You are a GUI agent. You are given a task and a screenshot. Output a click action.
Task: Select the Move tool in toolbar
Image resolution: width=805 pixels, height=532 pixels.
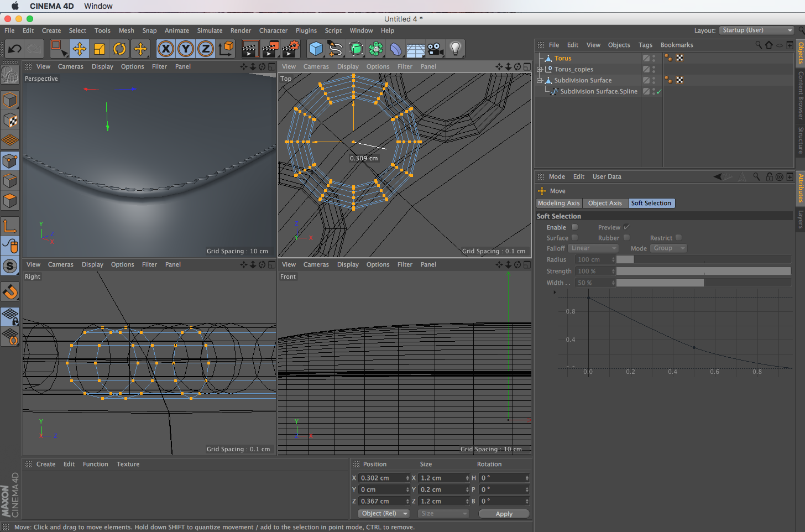[x=79, y=49]
